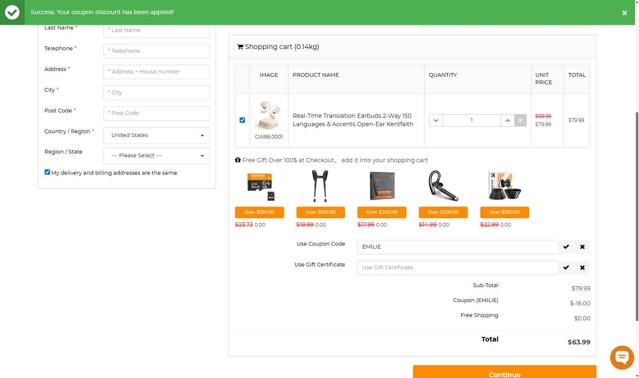639x378 pixels.
Task: Click the free gift icon
Action: 238,160
